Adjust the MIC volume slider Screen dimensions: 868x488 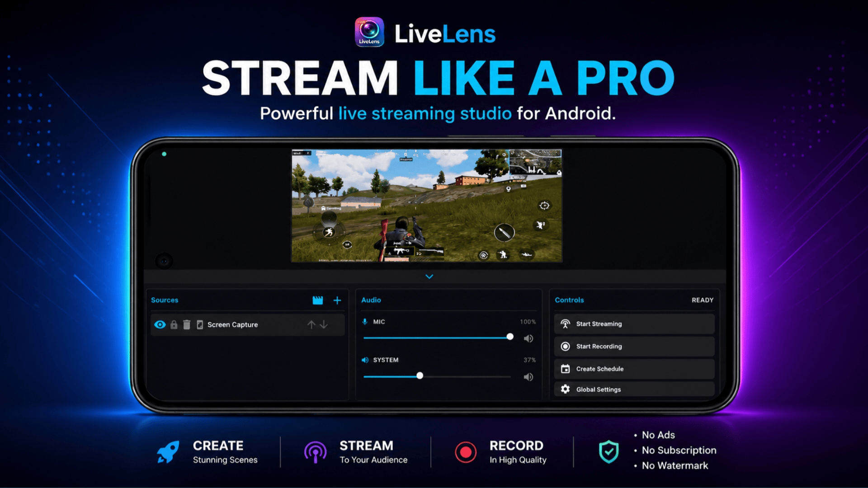click(x=437, y=337)
